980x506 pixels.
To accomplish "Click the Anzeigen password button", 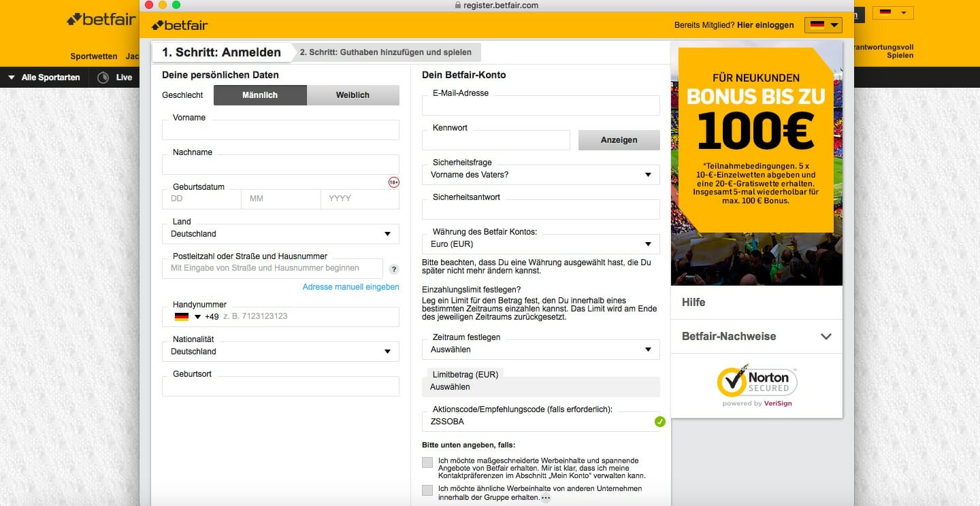I will 619,140.
